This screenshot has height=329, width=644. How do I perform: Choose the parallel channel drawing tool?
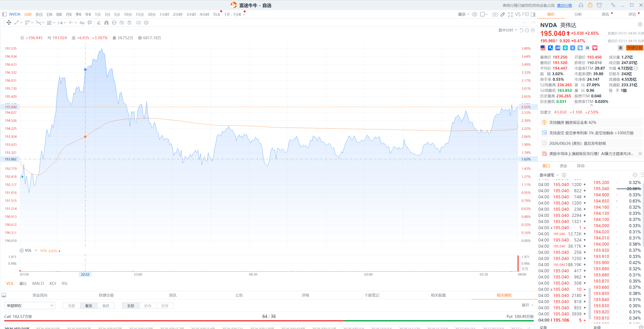pos(28,23)
